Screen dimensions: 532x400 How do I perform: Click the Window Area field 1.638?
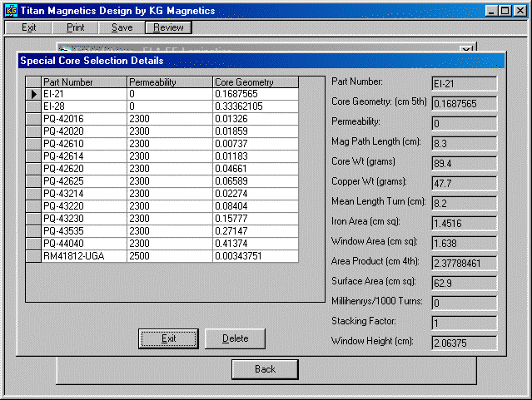coord(465,244)
